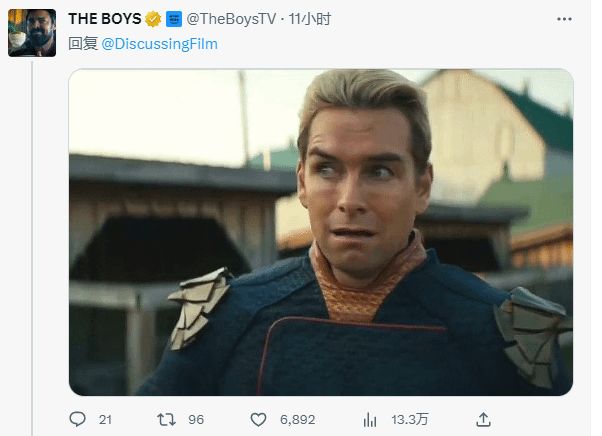
Task: Click the 回复 reply-to label
Action: [x=82, y=44]
